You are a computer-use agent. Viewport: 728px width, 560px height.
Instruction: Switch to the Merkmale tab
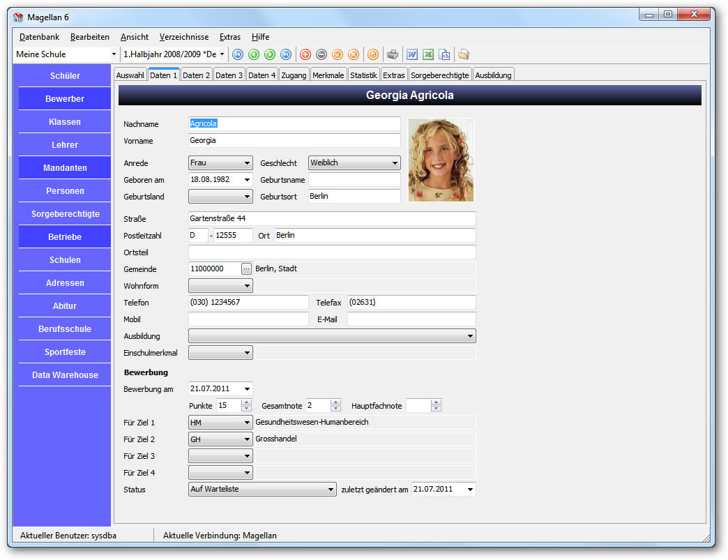[x=328, y=75]
